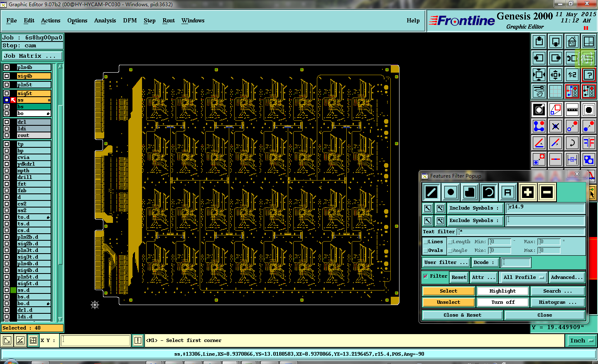Image resolution: width=598 pixels, height=364 pixels.
Task: Select Lines feature type in filter popup
Action: point(431,192)
